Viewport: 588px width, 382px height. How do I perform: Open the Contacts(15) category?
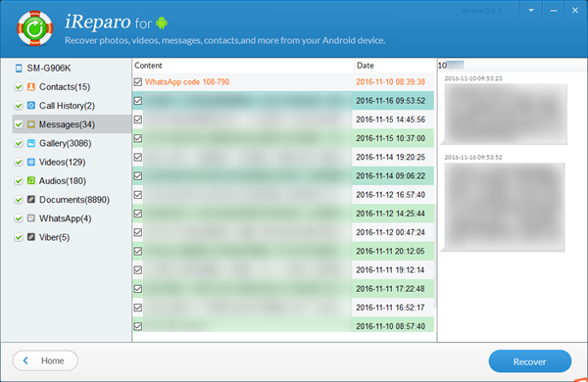click(65, 87)
